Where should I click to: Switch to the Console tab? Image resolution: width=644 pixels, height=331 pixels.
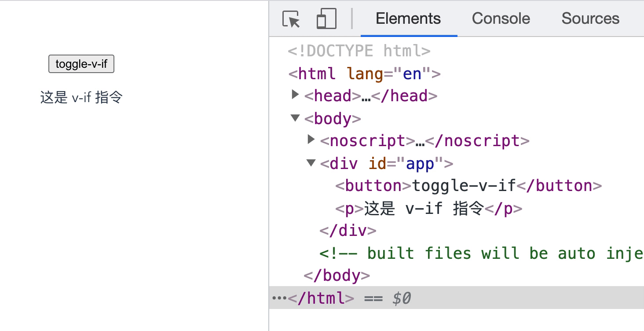point(501,18)
